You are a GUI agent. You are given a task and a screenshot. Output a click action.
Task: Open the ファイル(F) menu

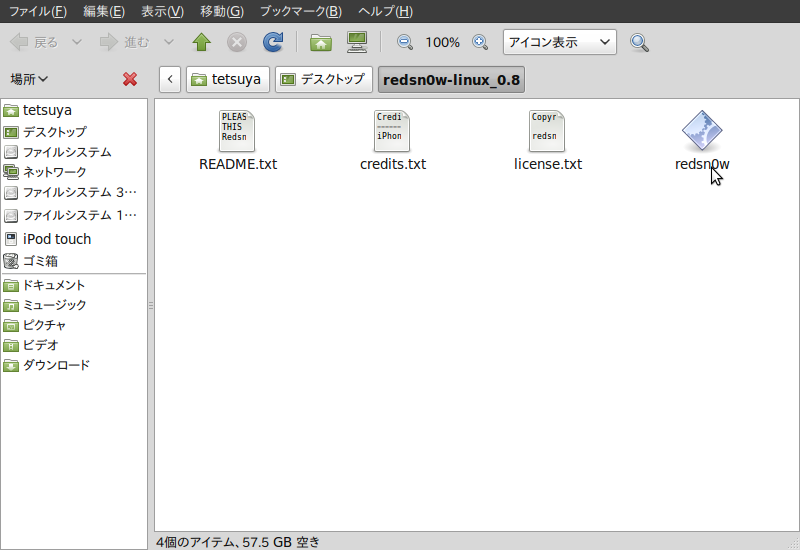38,11
